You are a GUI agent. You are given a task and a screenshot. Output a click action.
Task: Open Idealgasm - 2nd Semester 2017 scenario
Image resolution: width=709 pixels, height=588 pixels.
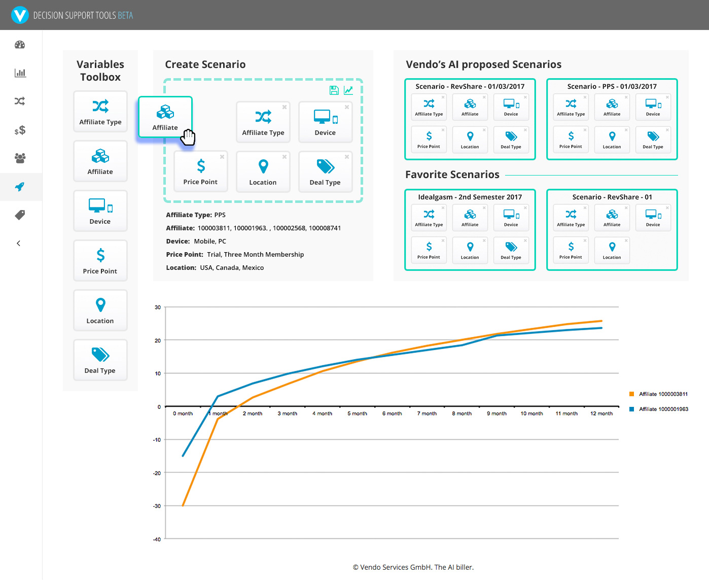pyautogui.click(x=470, y=230)
